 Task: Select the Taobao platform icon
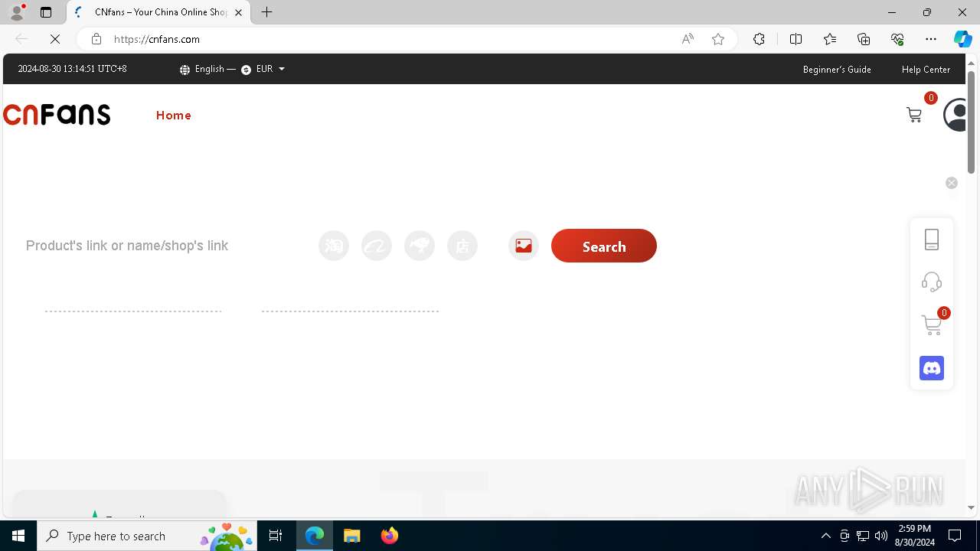tap(334, 246)
